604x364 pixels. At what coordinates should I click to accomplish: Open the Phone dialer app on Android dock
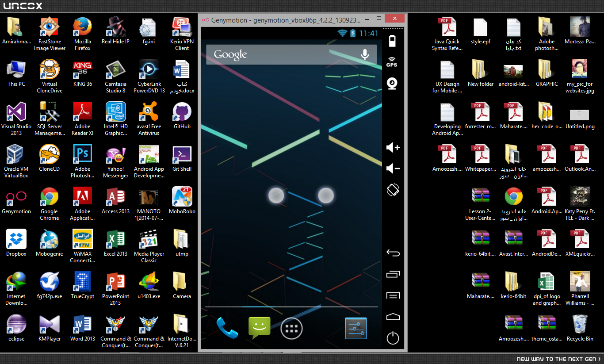pyautogui.click(x=227, y=328)
